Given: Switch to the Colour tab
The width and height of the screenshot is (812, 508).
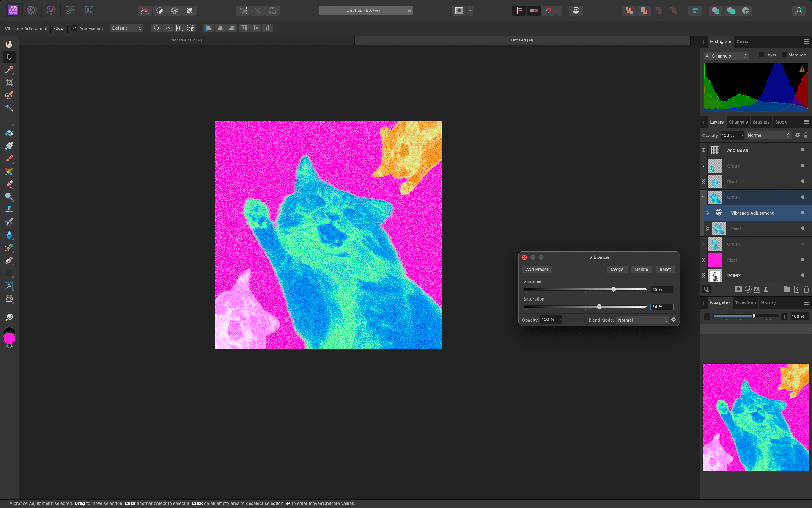Looking at the screenshot, I should 743,41.
